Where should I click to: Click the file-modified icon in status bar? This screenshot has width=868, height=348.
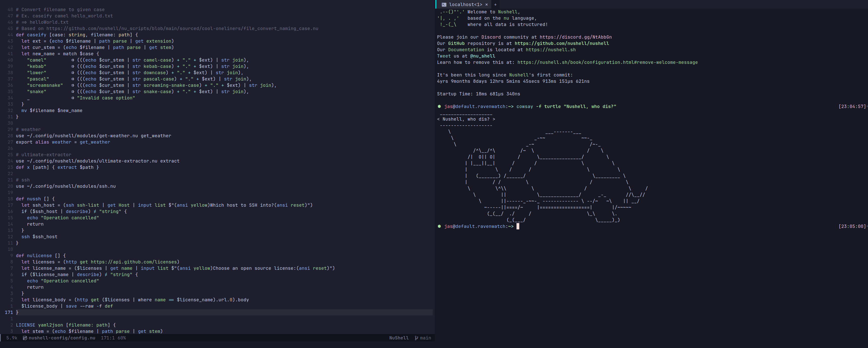click(x=25, y=338)
